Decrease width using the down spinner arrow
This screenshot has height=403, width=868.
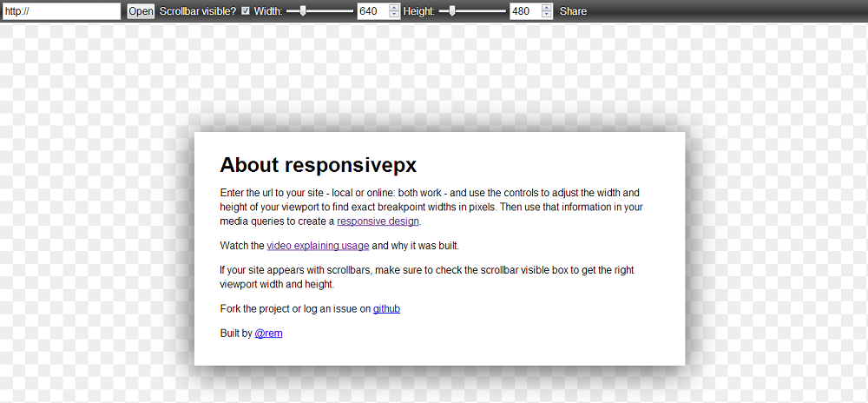click(x=394, y=15)
